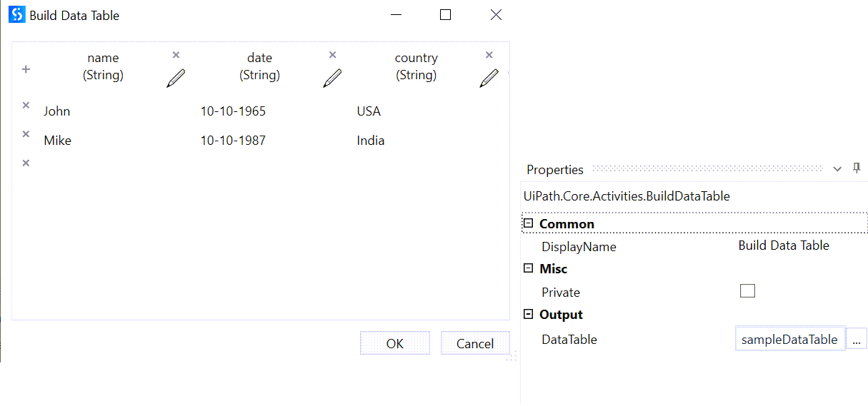Edit the country column with pencil icon
Screen dimensions: 868x406
click(x=489, y=78)
